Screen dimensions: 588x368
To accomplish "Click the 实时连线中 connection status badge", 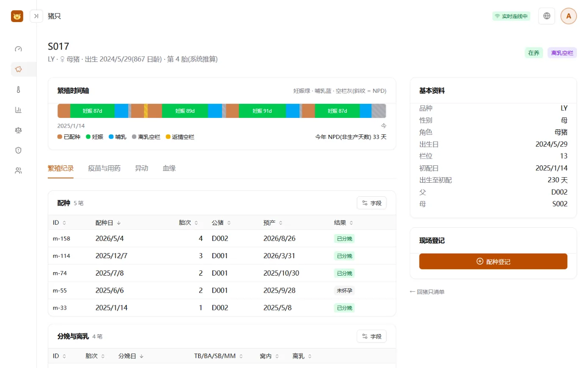I will click(511, 16).
